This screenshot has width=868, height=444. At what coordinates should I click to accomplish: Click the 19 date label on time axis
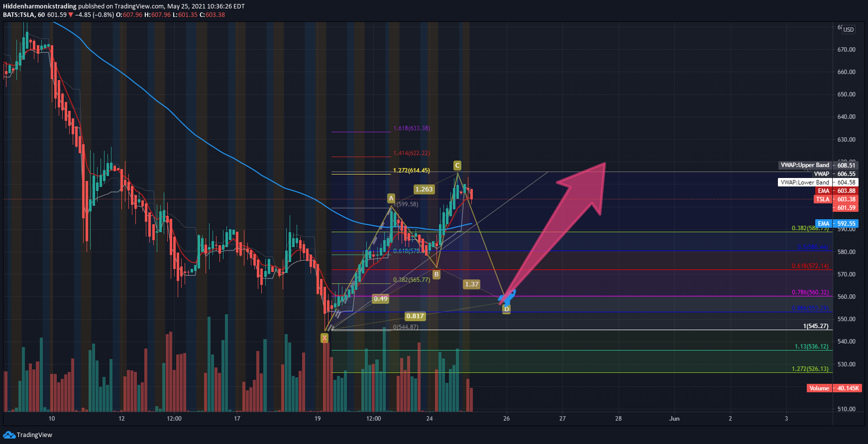click(x=318, y=419)
